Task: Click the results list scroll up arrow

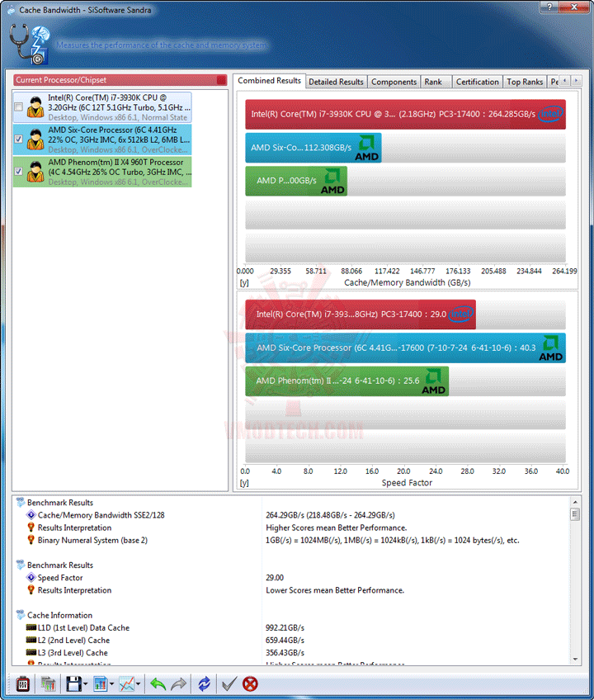Action: 575,502
